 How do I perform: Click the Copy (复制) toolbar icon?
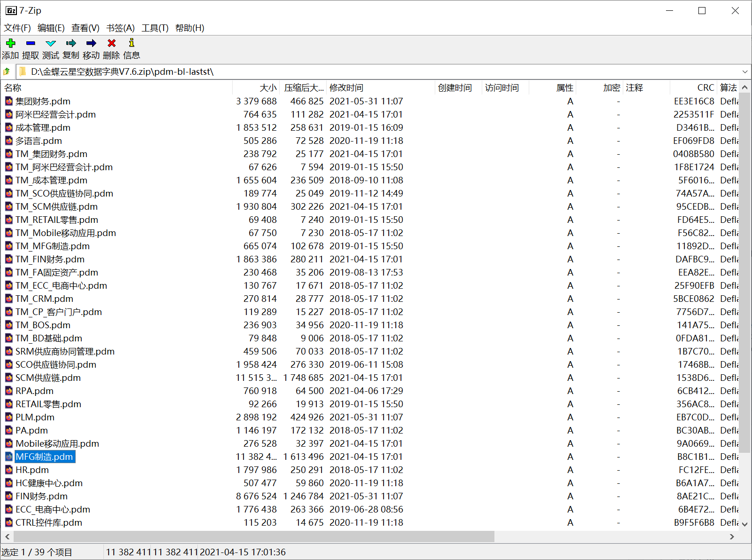[x=71, y=43]
